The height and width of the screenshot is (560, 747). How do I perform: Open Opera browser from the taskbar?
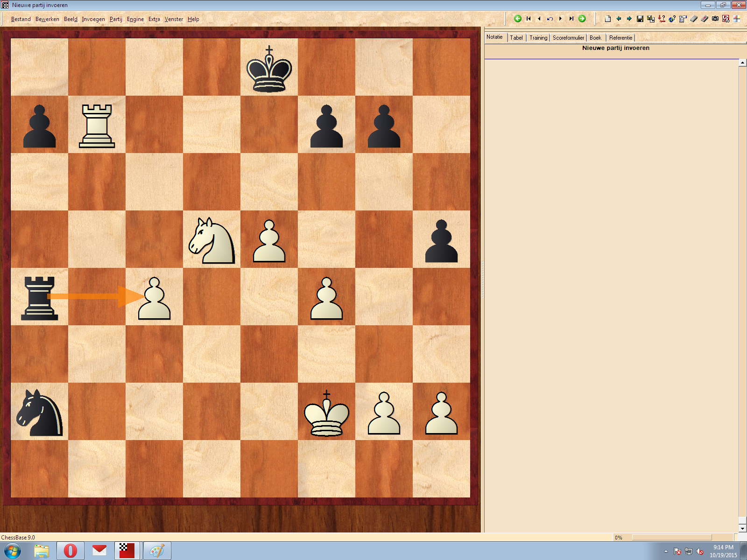(70, 551)
